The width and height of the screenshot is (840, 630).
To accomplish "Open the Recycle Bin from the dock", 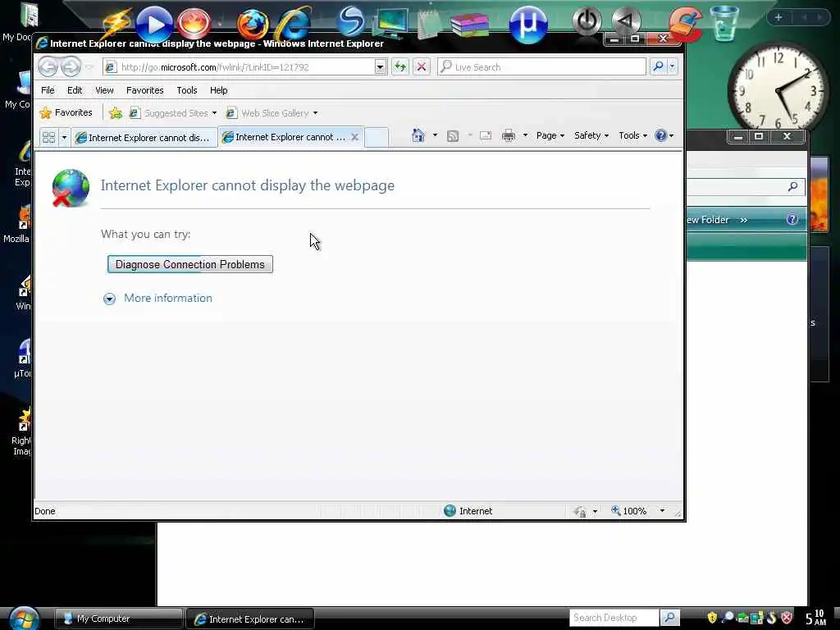I will [x=724, y=23].
